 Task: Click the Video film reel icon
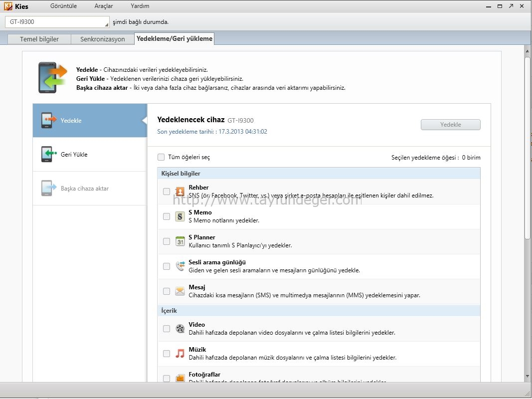point(180,329)
